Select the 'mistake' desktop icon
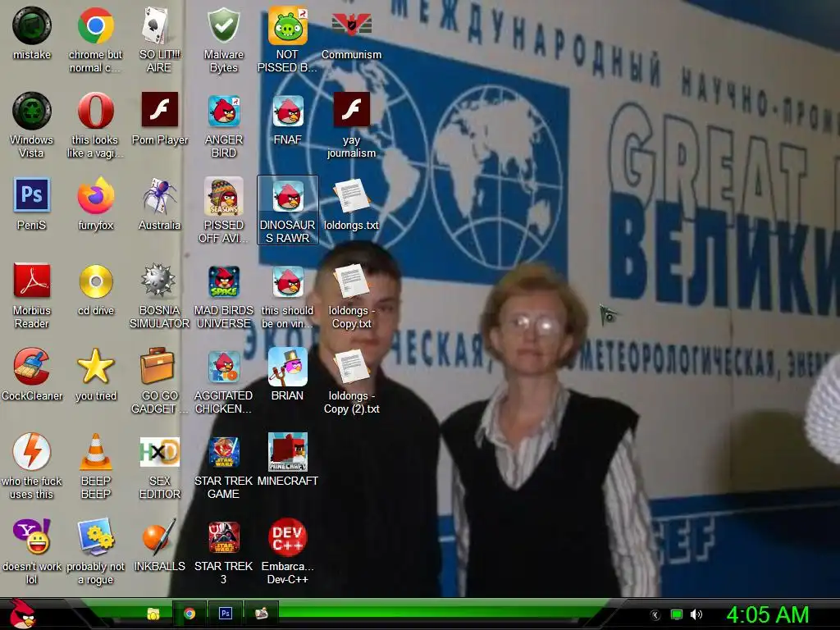The height and width of the screenshot is (630, 840). (x=32, y=25)
